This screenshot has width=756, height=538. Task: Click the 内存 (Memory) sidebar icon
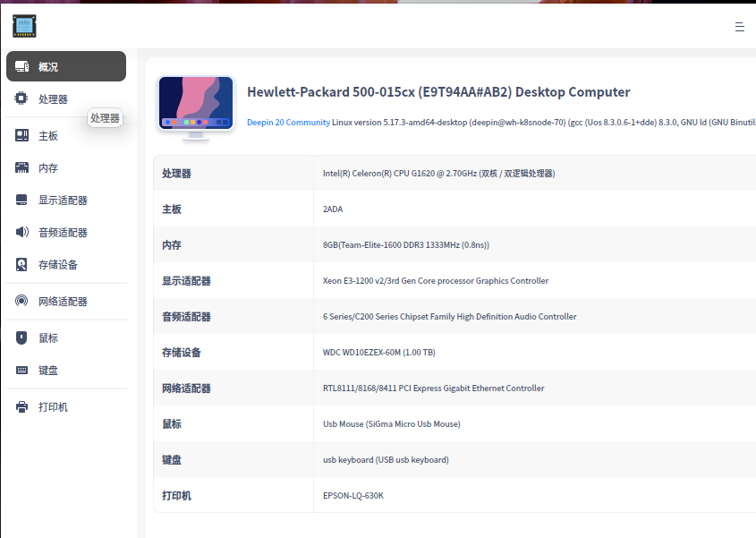tap(21, 167)
